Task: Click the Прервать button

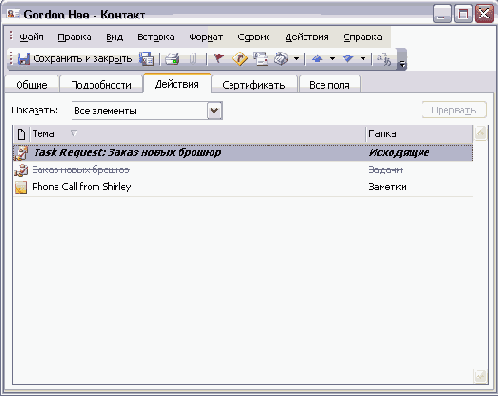Action: [x=454, y=110]
